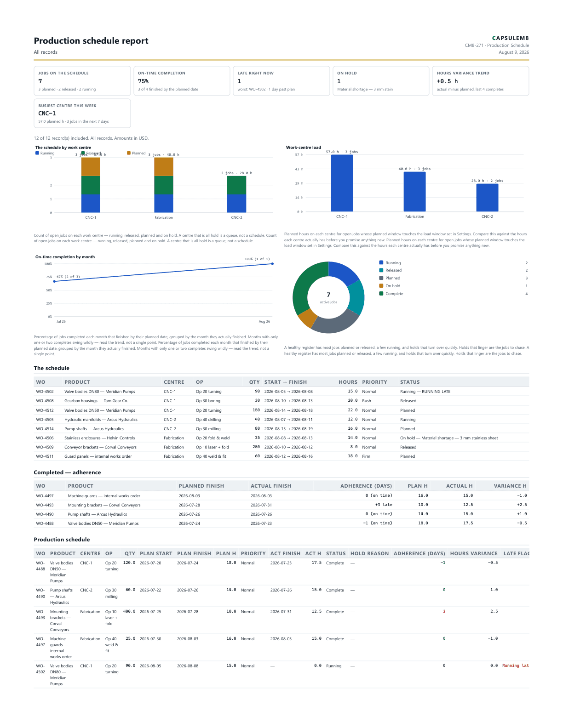
Task: Click 'Pump shafts — Arcus Hydraulics' in Completed table
Action: pyautogui.click(x=98, y=514)
